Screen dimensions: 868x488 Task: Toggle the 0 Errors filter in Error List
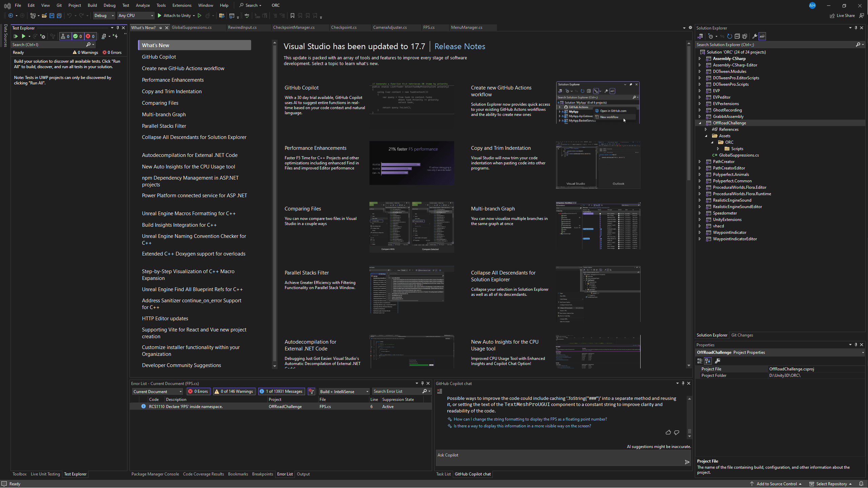199,391
